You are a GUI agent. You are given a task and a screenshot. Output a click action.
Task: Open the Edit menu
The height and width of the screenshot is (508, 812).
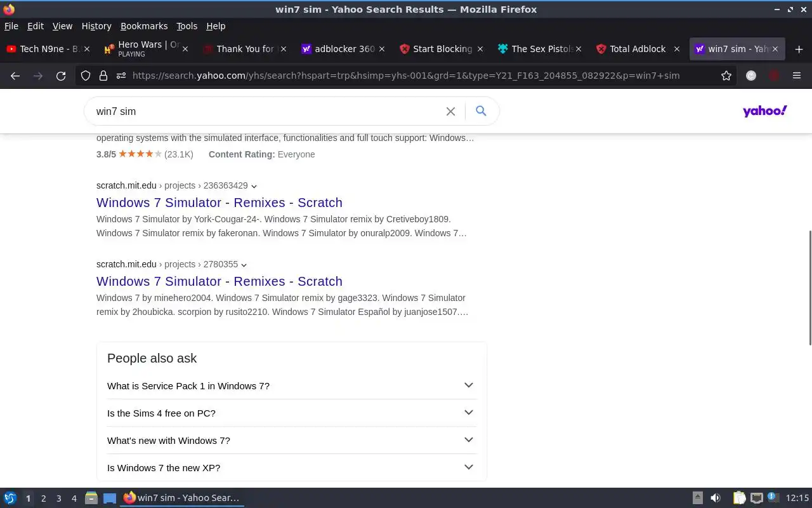36,26
